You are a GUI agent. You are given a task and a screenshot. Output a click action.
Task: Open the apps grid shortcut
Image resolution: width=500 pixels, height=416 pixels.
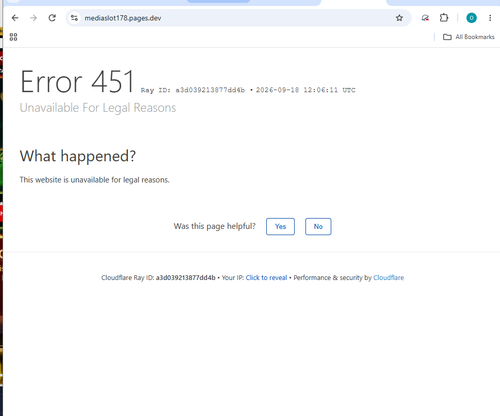13,37
